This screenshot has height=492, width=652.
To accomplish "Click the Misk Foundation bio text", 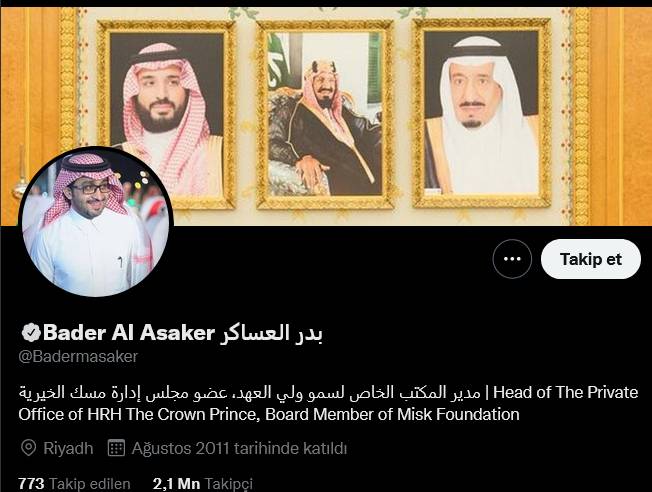I will pos(458,414).
